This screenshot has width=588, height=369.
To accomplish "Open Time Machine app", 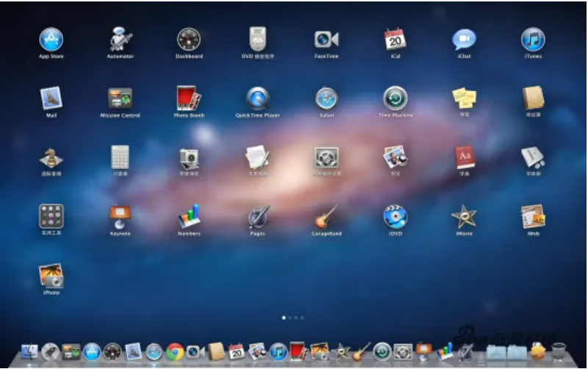I will coord(395,98).
